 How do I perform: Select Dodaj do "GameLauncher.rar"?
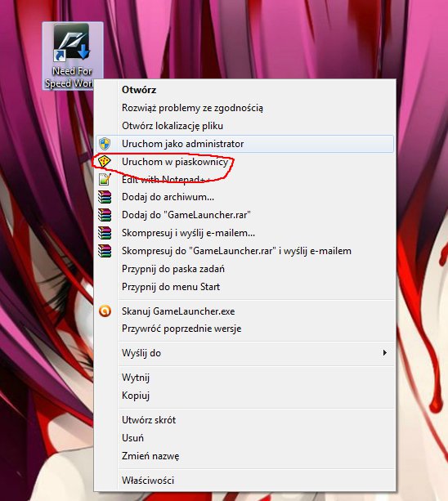[x=244, y=215]
